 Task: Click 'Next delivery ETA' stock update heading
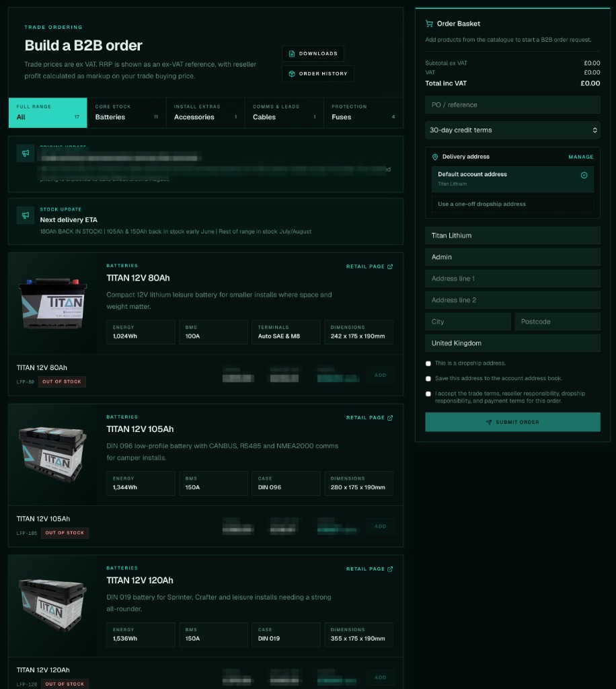(69, 220)
